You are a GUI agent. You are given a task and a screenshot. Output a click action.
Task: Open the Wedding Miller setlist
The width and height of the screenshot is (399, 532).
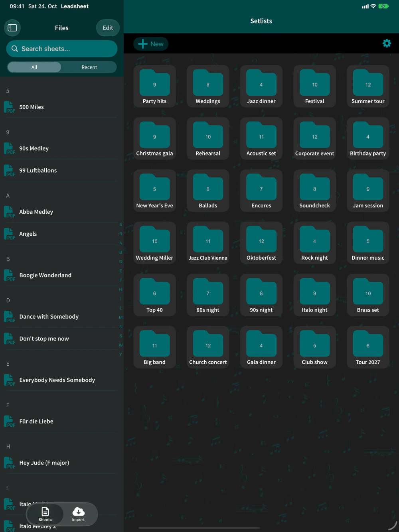(x=155, y=243)
